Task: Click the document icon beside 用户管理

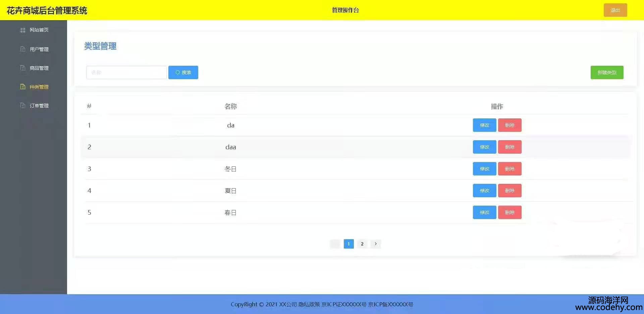Action: coord(23,49)
